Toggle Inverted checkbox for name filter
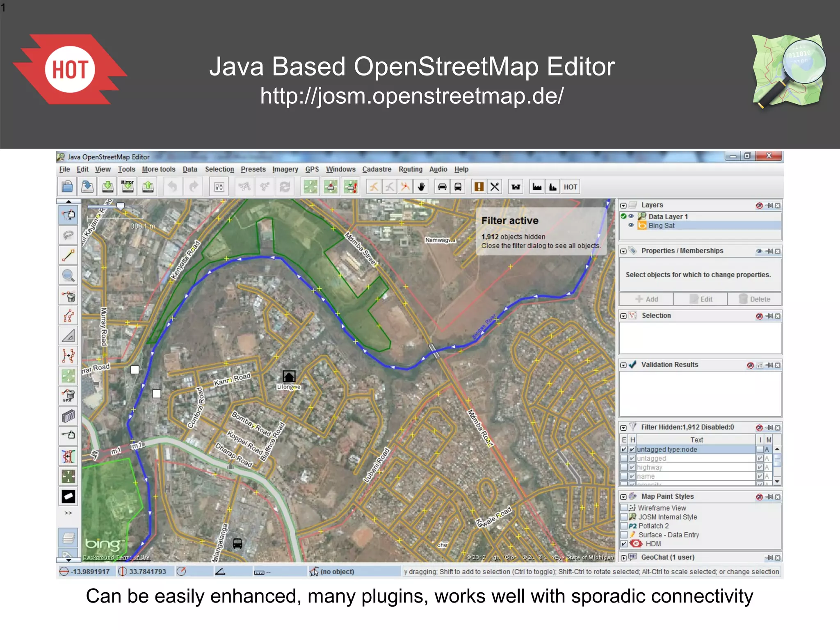The height and width of the screenshot is (630, 840). pyautogui.click(x=760, y=476)
